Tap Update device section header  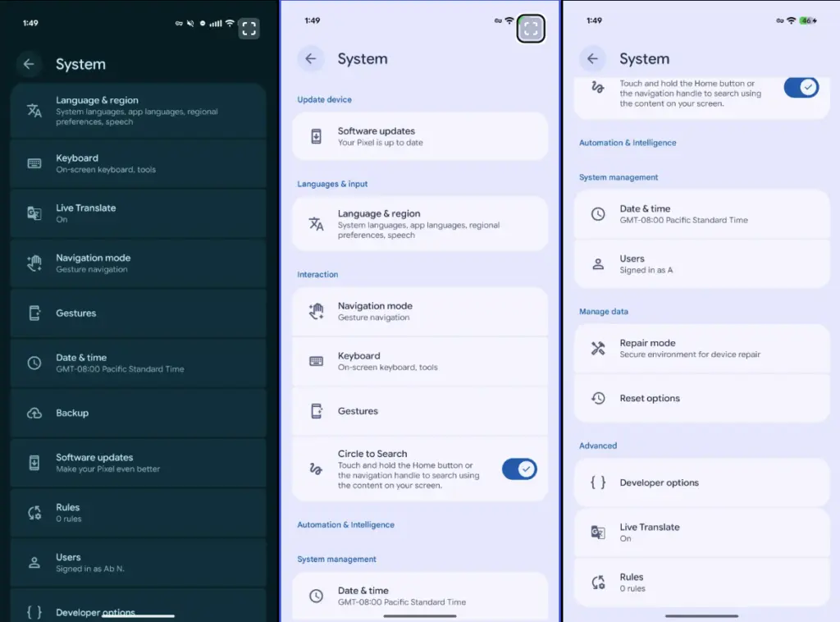pyautogui.click(x=324, y=99)
